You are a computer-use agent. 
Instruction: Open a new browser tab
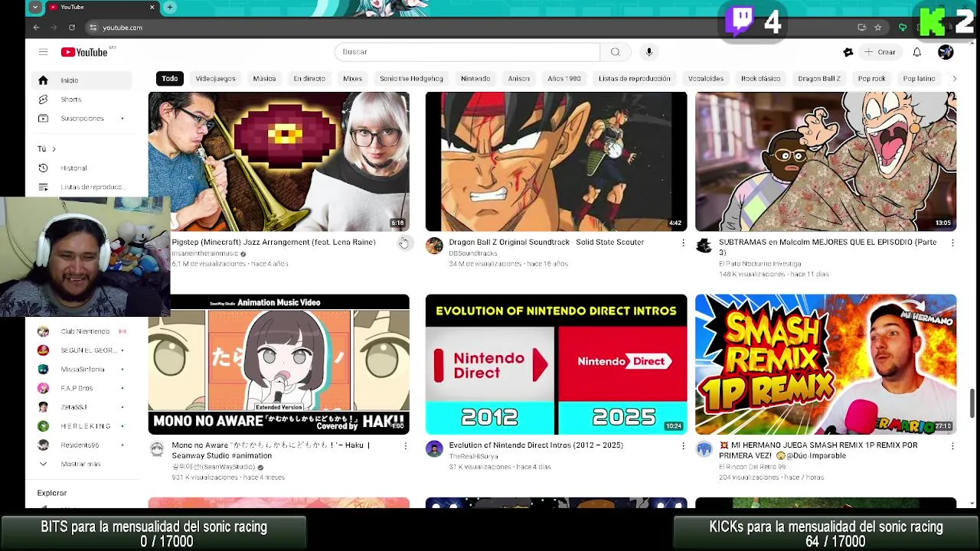pyautogui.click(x=169, y=7)
